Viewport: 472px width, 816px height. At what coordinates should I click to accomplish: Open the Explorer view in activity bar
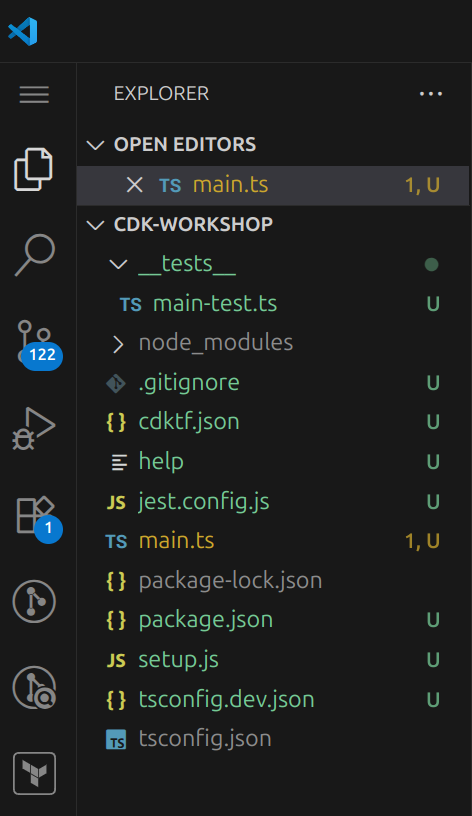coord(33,169)
